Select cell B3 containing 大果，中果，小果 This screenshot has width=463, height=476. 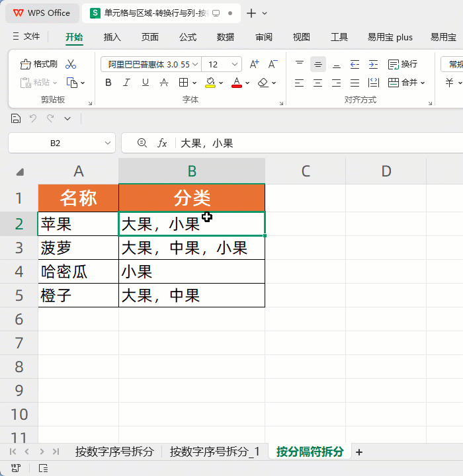coord(192,248)
